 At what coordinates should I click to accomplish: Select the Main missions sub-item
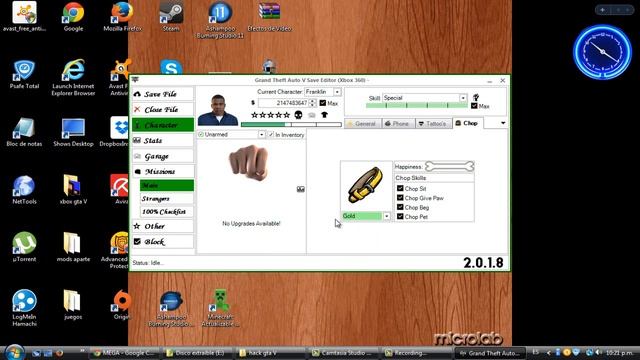pos(167,185)
